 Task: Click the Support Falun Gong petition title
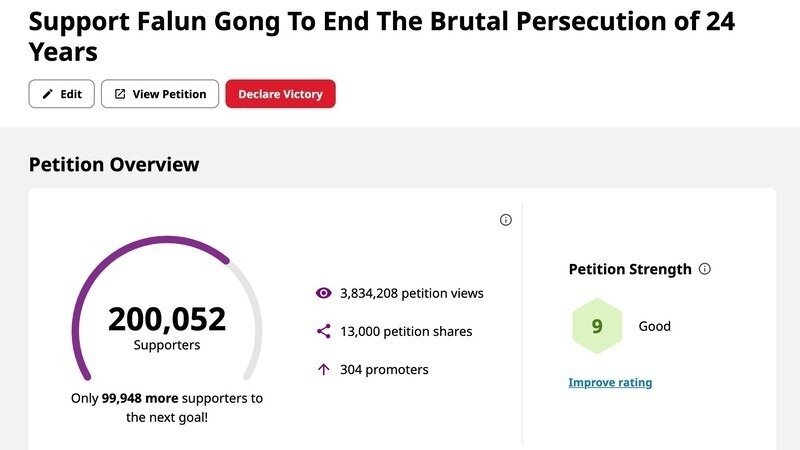pos(381,37)
